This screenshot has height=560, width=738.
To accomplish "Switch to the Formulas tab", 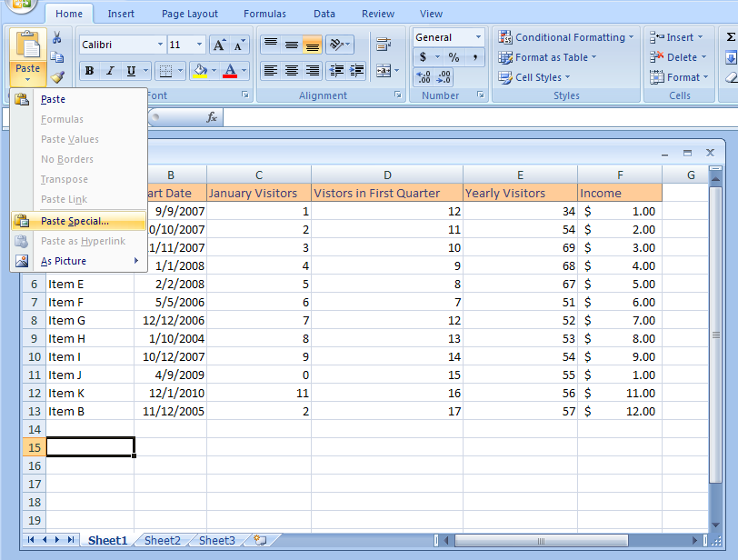I will (x=264, y=14).
